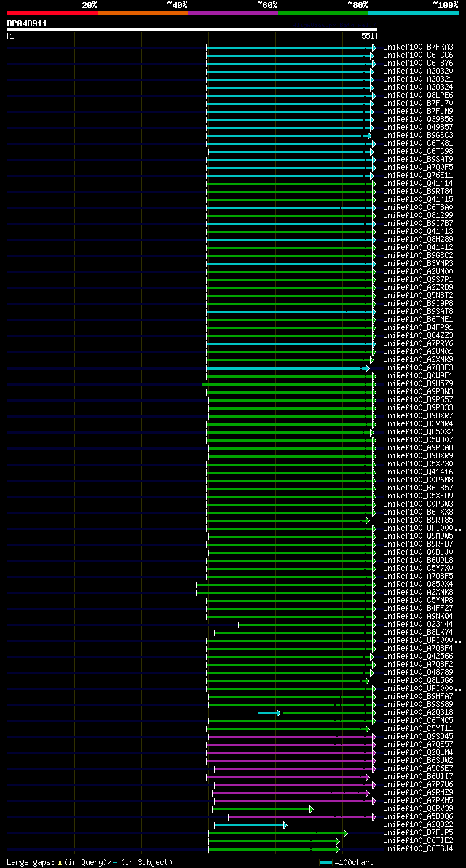
Task: Open hit UniRef100_B9GSC3
Action: [x=418, y=136]
